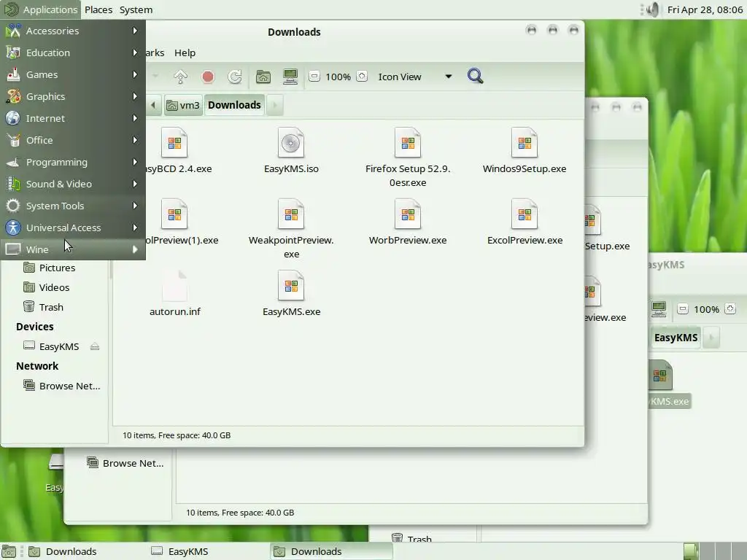Expand the System Tools submenu arrow
This screenshot has height=560, width=747.
pos(135,206)
